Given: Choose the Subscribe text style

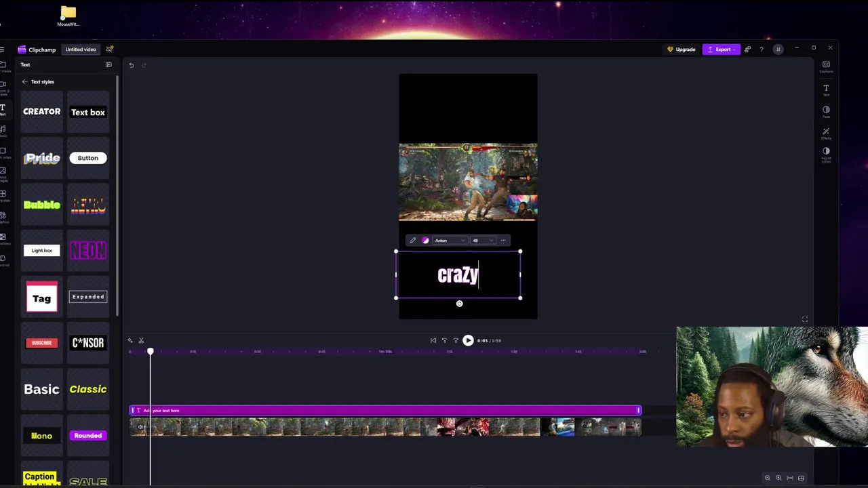Looking at the screenshot, I should click(42, 343).
